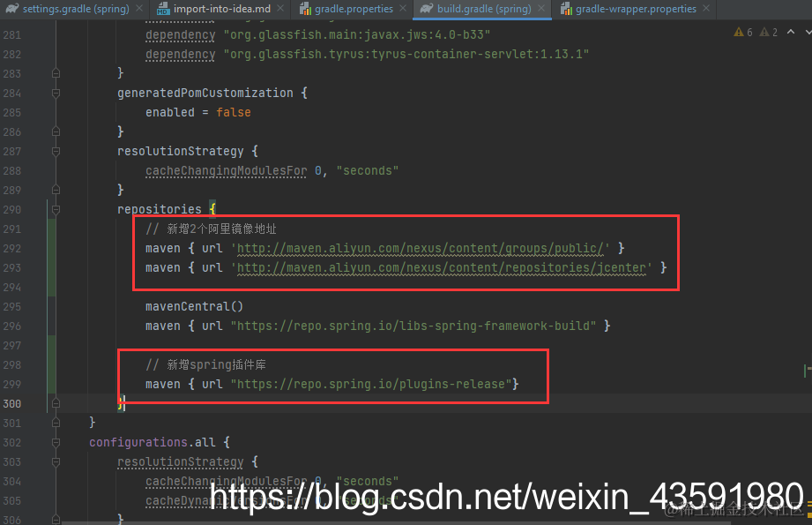This screenshot has height=525, width=812.
Task: Collapse the generatedPomCustomization block at line 284
Action: 56,94
